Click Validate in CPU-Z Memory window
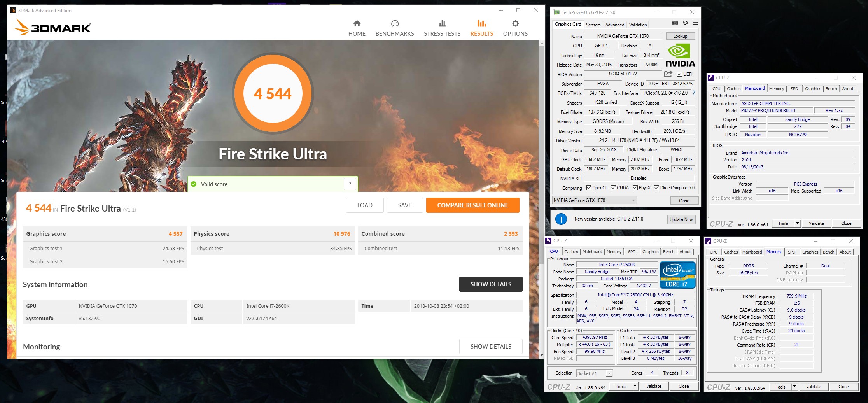The width and height of the screenshot is (868, 403). pos(814,387)
